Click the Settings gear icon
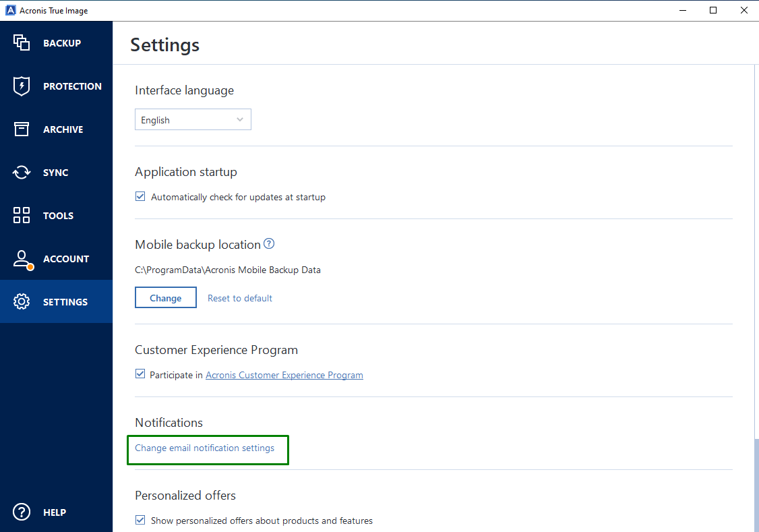Viewport: 759px width, 532px height. click(x=21, y=301)
